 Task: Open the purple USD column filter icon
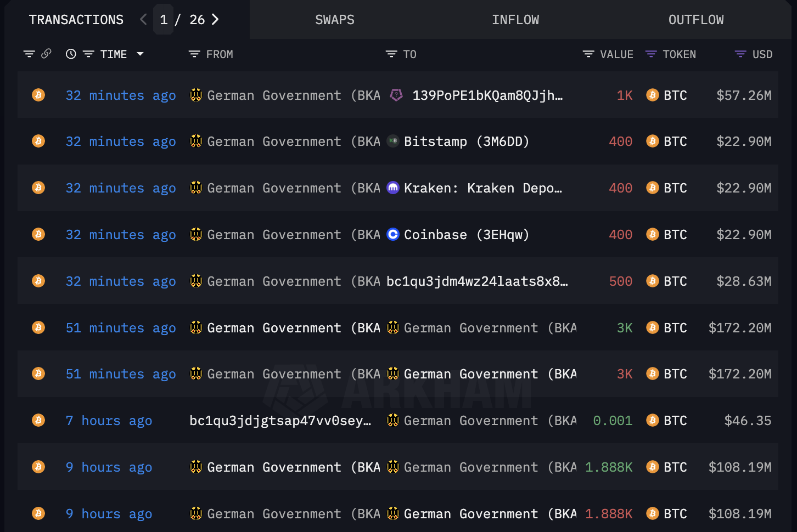pyautogui.click(x=740, y=54)
